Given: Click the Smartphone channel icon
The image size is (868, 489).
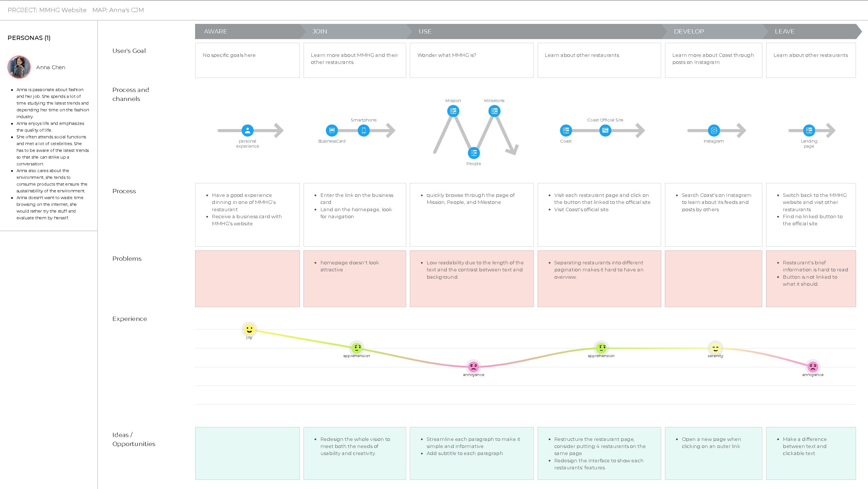Looking at the screenshot, I should [x=363, y=130].
